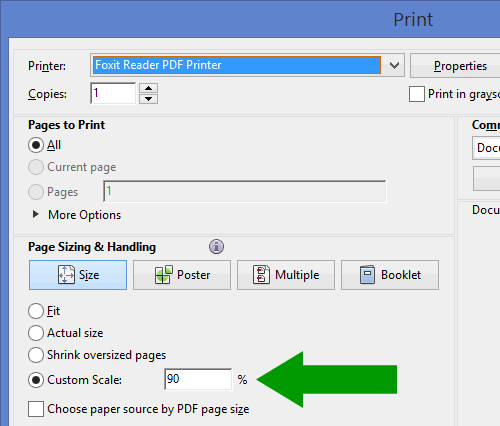500x426 pixels.
Task: Select the Fit radio button
Action: coord(36,311)
